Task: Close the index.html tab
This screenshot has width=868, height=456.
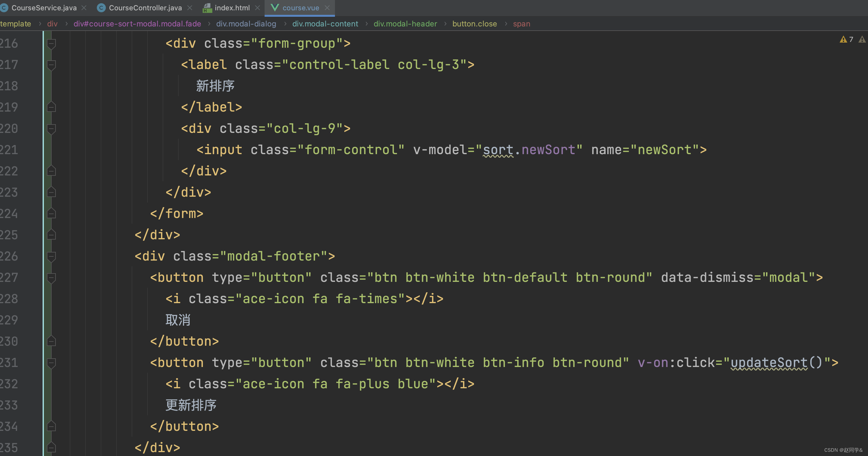Action: point(257,8)
